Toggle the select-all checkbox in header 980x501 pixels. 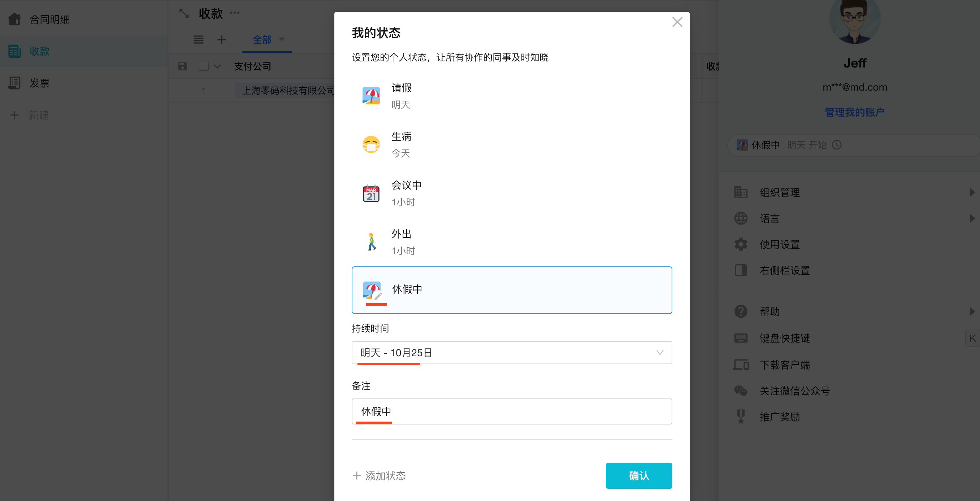[x=204, y=66]
